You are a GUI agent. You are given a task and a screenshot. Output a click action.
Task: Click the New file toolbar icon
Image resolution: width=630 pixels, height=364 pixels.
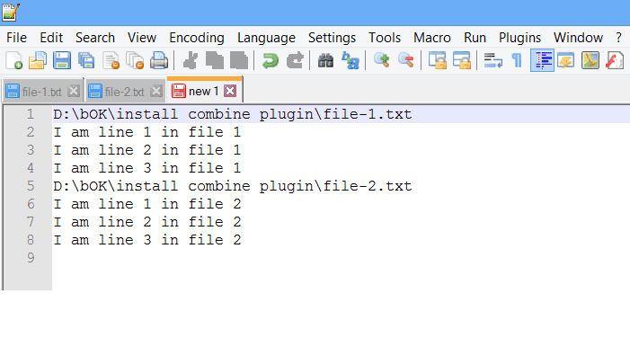tap(14, 61)
